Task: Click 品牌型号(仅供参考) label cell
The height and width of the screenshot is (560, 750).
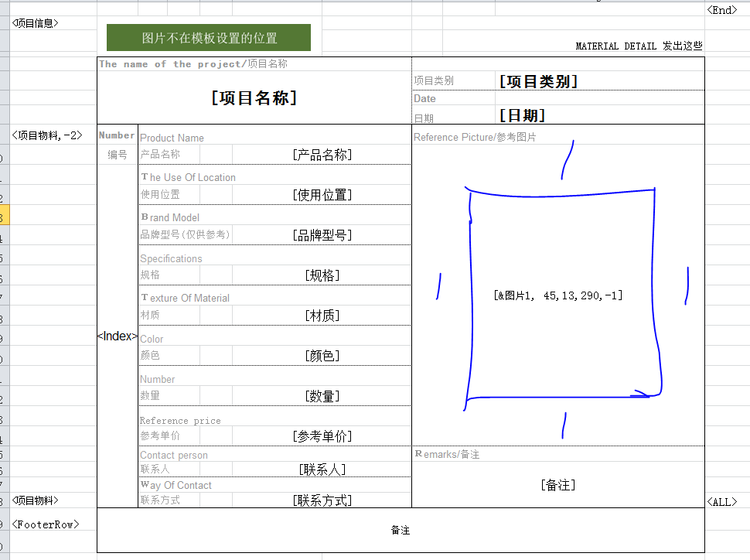Action: [185, 234]
